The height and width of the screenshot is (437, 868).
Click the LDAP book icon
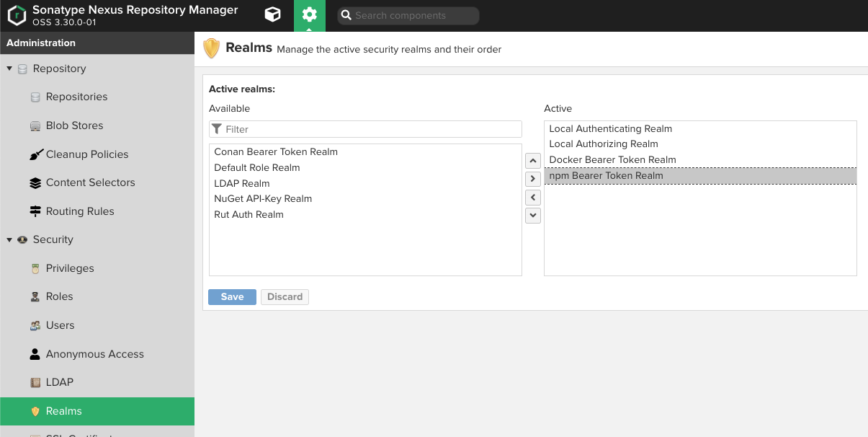[35, 382]
